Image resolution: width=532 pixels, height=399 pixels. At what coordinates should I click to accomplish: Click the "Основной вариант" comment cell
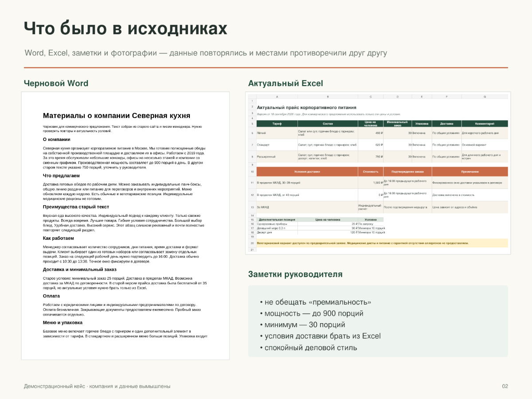pos(485,145)
